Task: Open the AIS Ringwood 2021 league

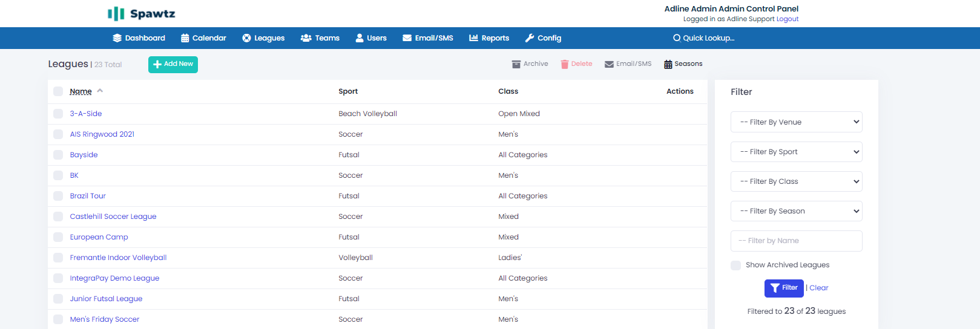Action: (x=102, y=134)
